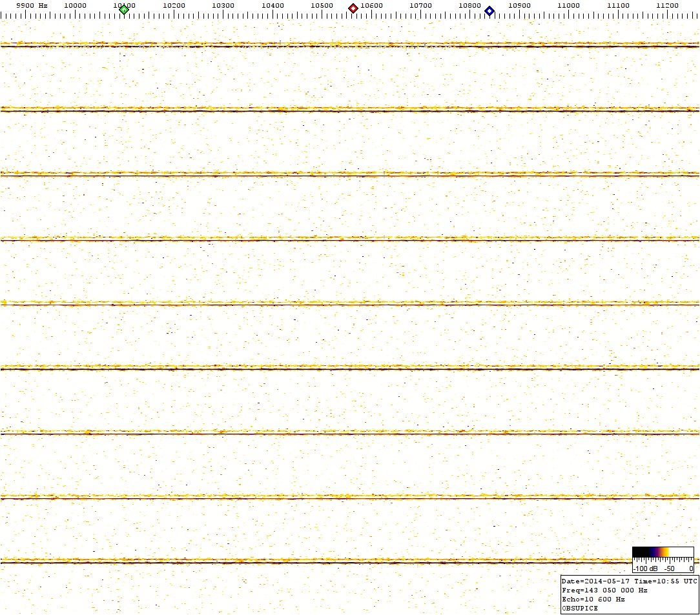Click the 11000 frequency ruler label
This screenshot has height=615, width=700.
click(568, 5)
